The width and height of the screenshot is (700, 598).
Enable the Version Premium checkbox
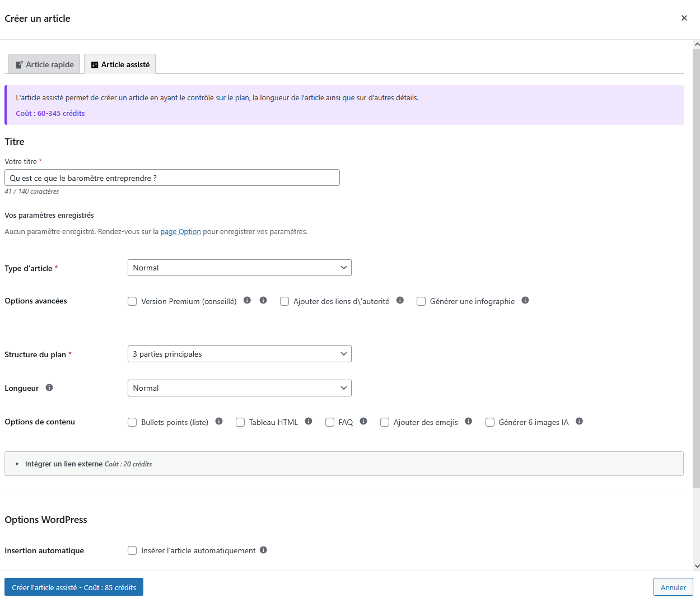(132, 301)
